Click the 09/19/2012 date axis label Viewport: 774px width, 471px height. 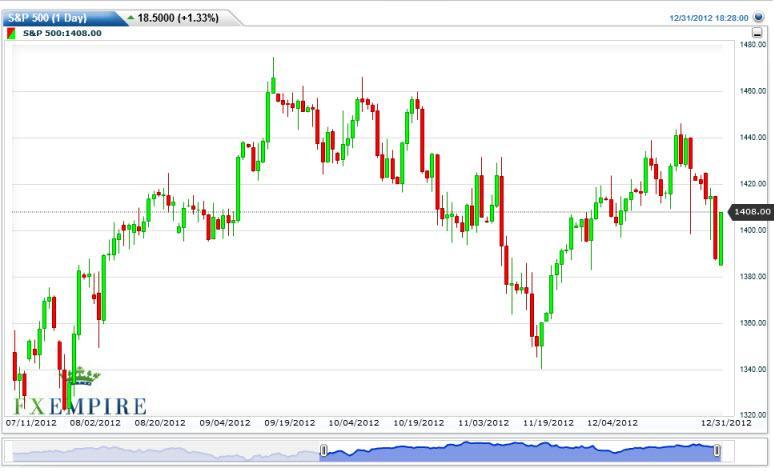[289, 423]
